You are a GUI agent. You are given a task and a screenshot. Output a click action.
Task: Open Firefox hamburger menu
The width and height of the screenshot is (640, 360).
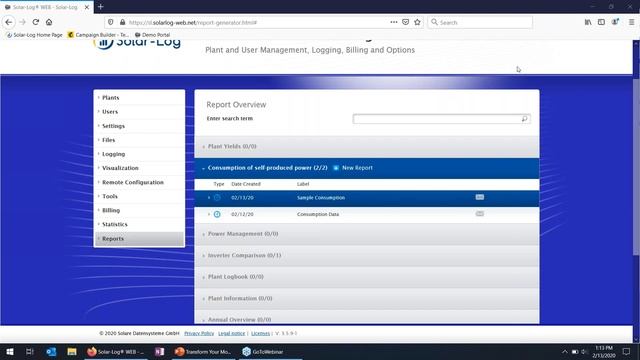(631, 22)
